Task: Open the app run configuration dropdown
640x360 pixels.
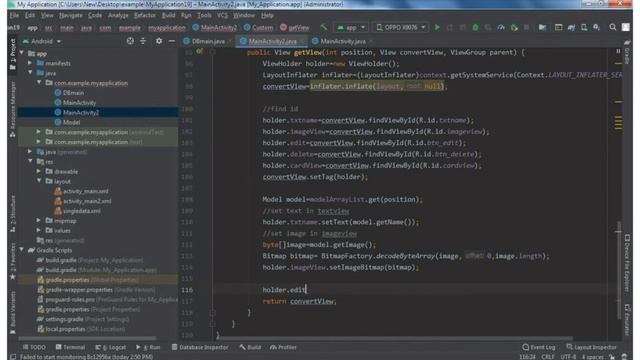Action: [351, 27]
